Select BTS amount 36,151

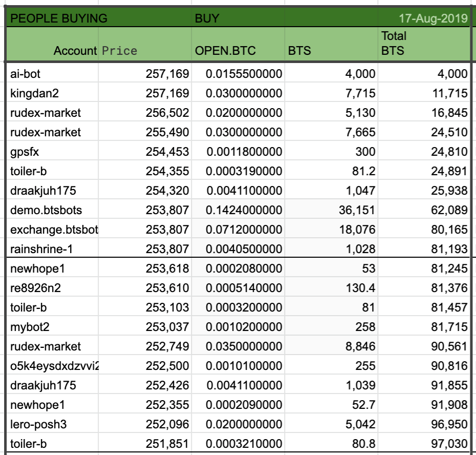click(x=331, y=210)
